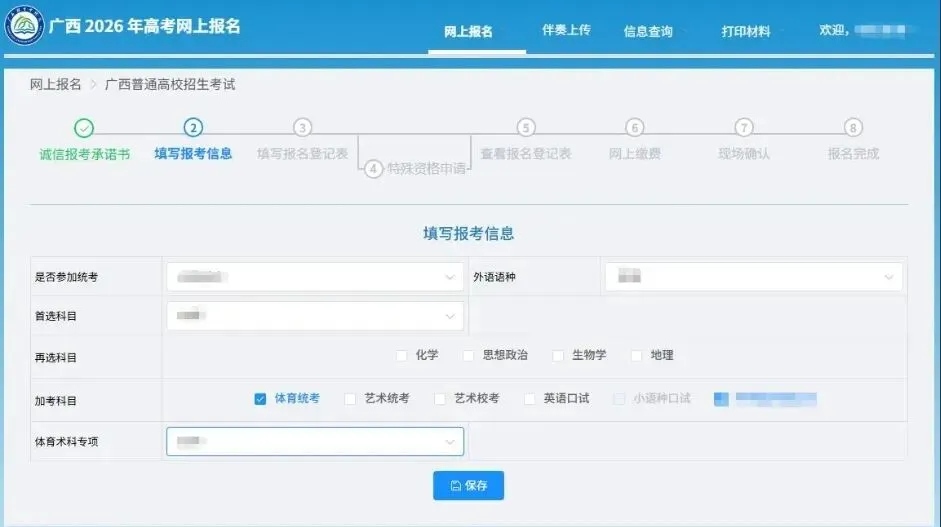Click the 再选科目 row label
This screenshot has width=941, height=527.
click(56, 358)
